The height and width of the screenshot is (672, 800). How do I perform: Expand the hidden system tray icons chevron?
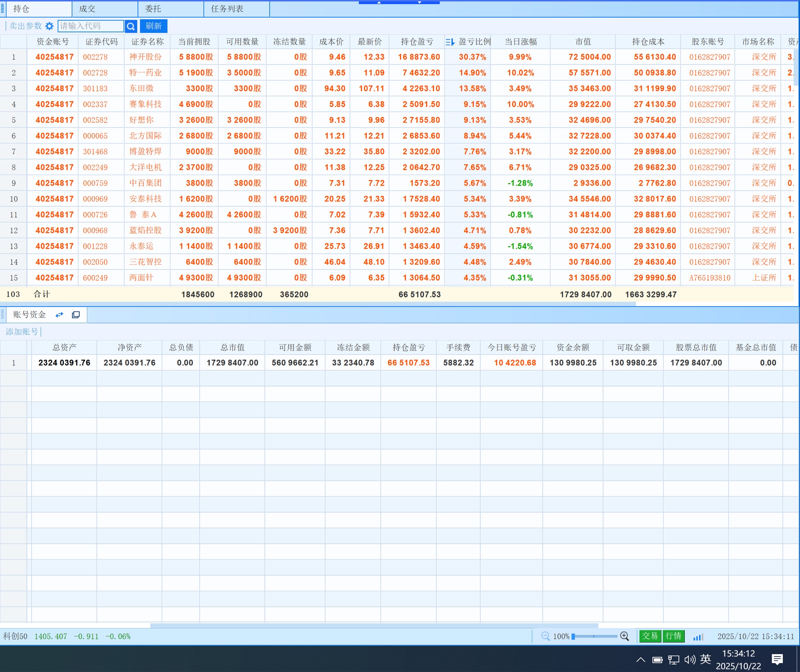[640, 660]
